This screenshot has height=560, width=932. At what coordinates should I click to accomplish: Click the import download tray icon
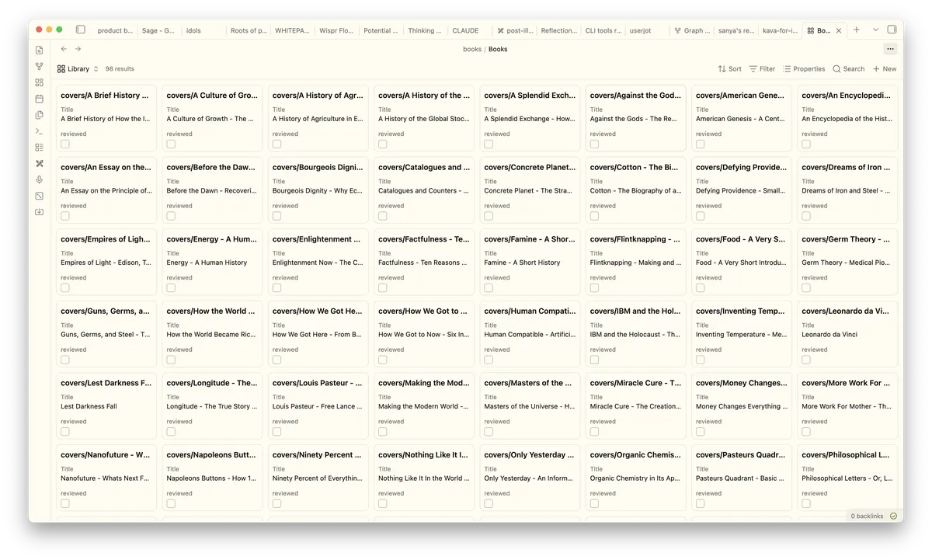[40, 212]
